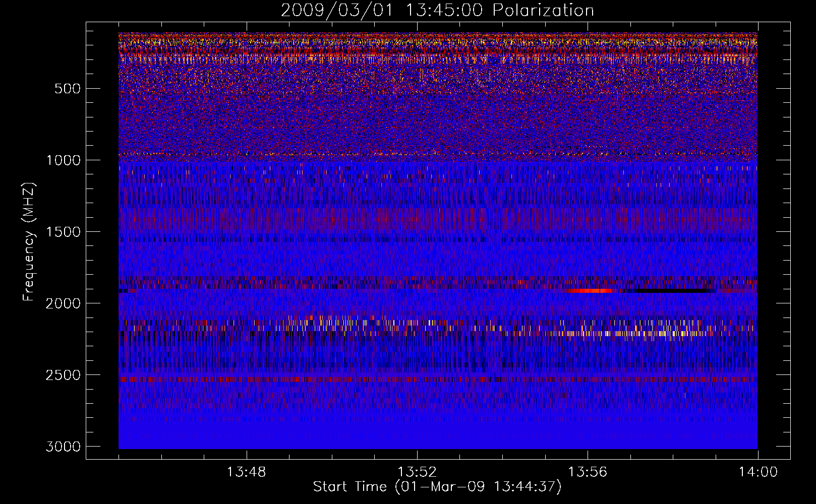
Task: Click the 13:56 time tick label
Action: coord(588,472)
